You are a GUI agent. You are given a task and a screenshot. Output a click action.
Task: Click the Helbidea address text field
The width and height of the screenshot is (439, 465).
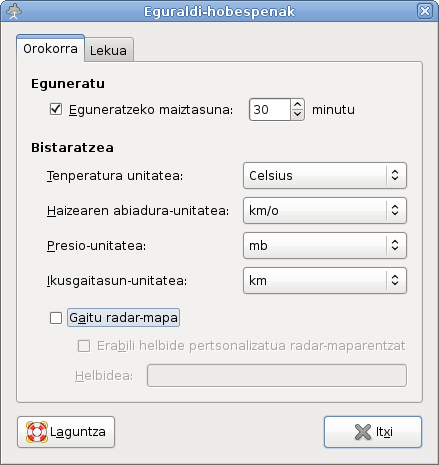click(x=277, y=376)
